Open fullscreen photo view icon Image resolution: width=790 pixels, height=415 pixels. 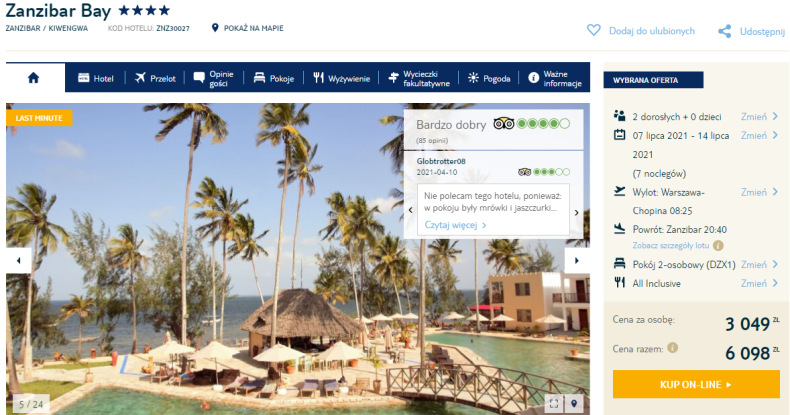pos(554,403)
